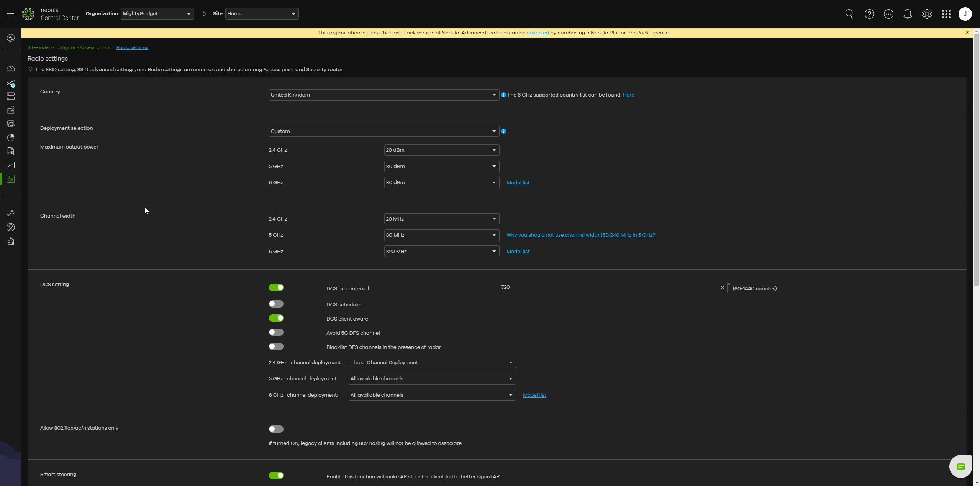The height and width of the screenshot is (486, 980).
Task: Open the notifications bell icon
Action: 907,14
